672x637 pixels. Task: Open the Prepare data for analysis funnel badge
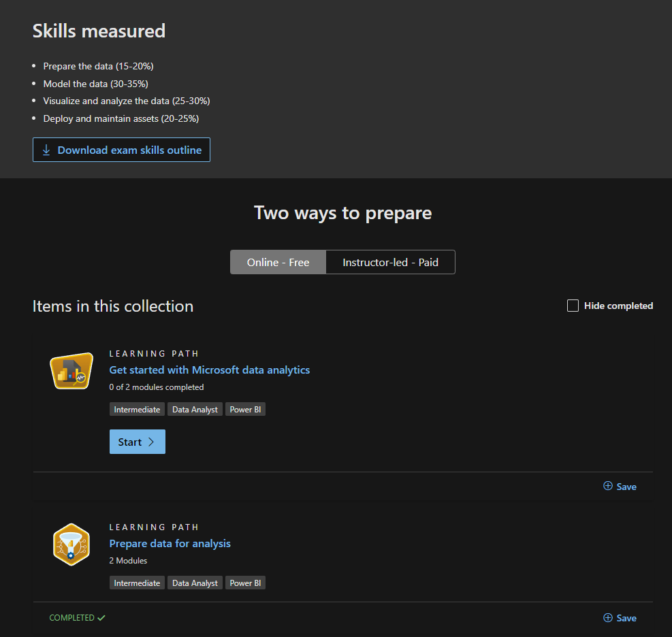pyautogui.click(x=71, y=544)
